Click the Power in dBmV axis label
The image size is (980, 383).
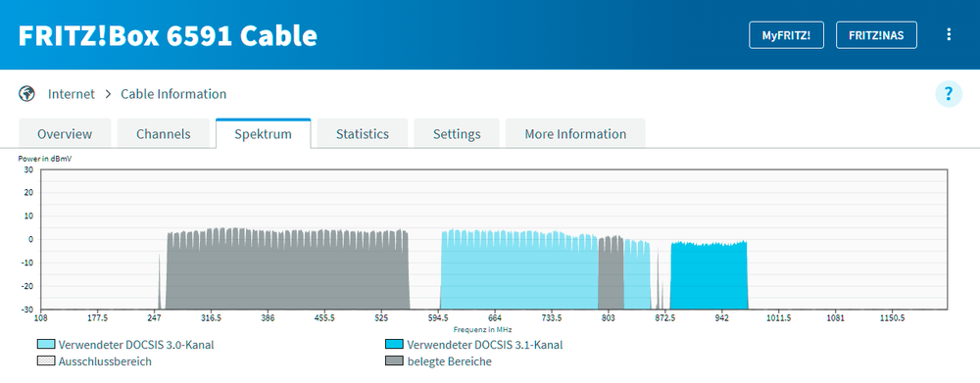tap(44, 159)
